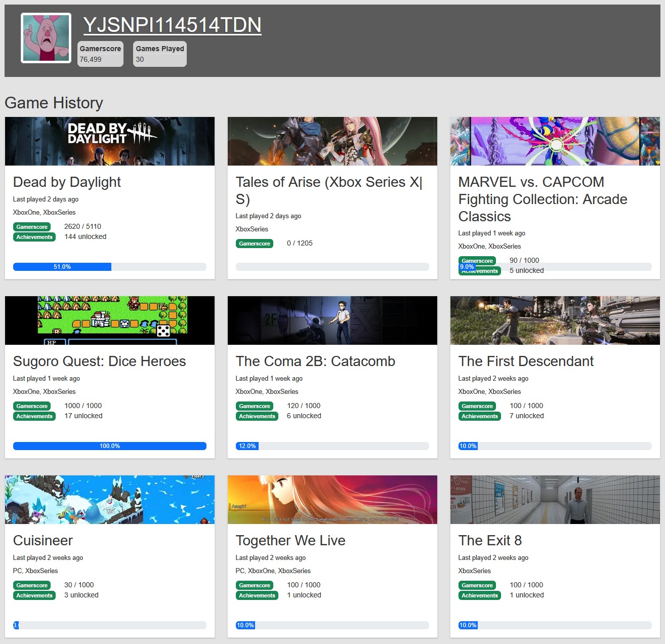This screenshot has width=665, height=644.
Task: Click "Last played 1 week ago" under Sugoro Quest
Action: tap(47, 379)
